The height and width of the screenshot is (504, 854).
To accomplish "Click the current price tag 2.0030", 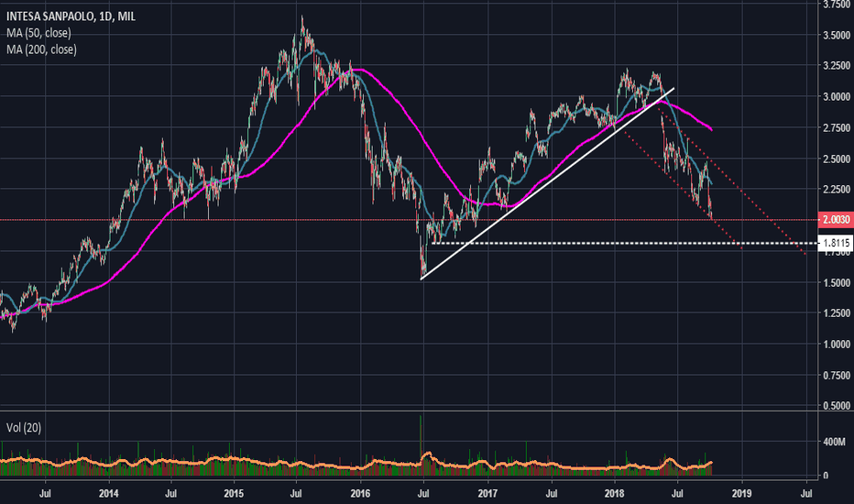I will [x=836, y=220].
